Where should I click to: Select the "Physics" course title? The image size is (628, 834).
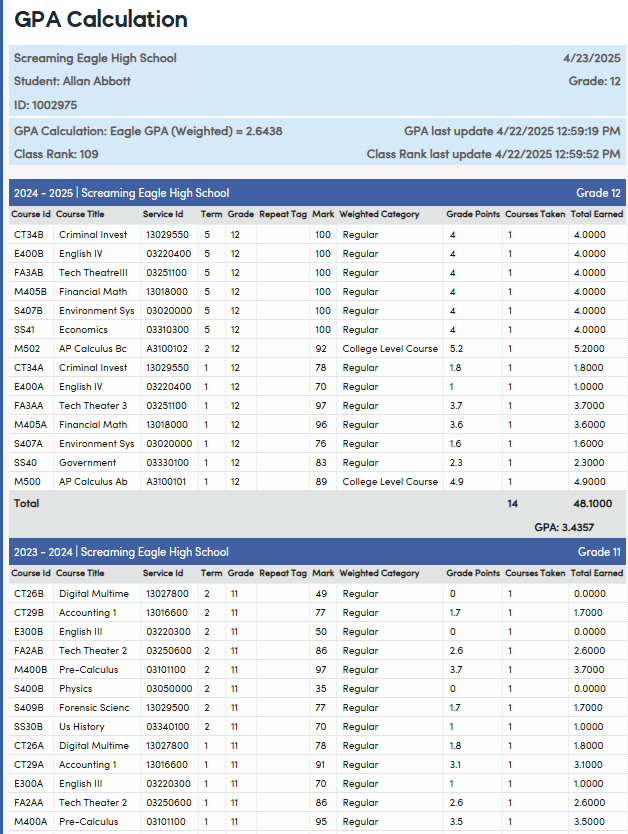(x=76, y=689)
